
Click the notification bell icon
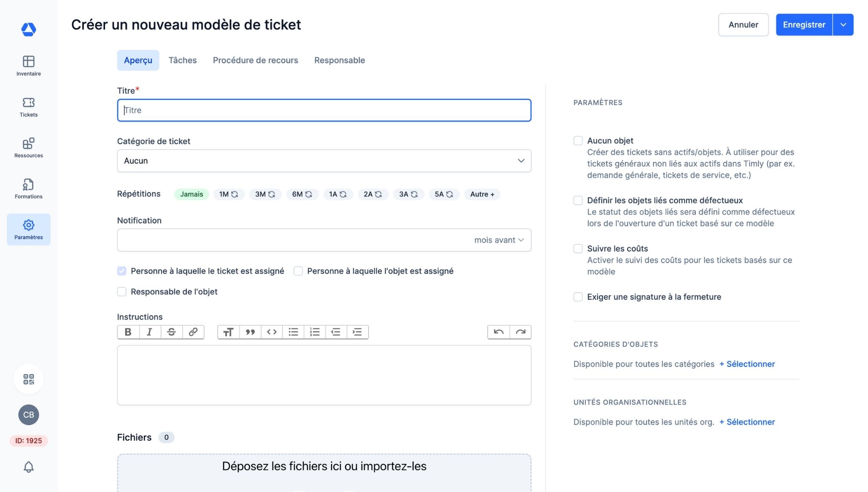[28, 467]
